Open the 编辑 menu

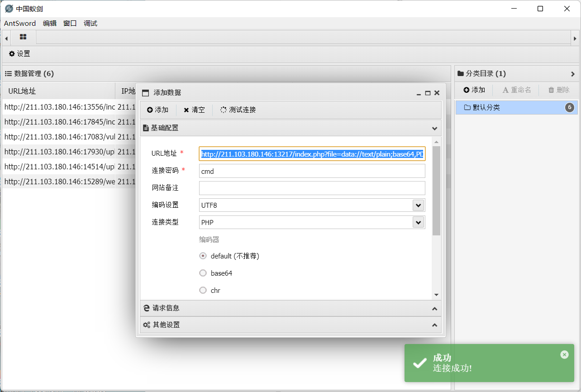(50, 24)
